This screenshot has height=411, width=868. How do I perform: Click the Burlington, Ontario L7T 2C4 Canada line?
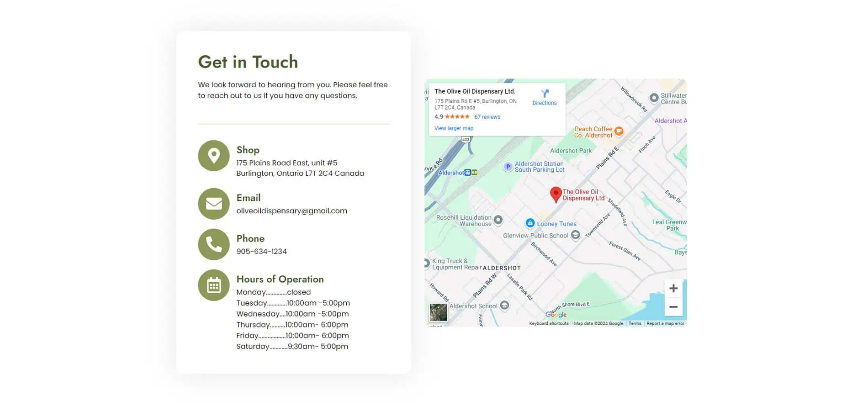pyautogui.click(x=300, y=174)
